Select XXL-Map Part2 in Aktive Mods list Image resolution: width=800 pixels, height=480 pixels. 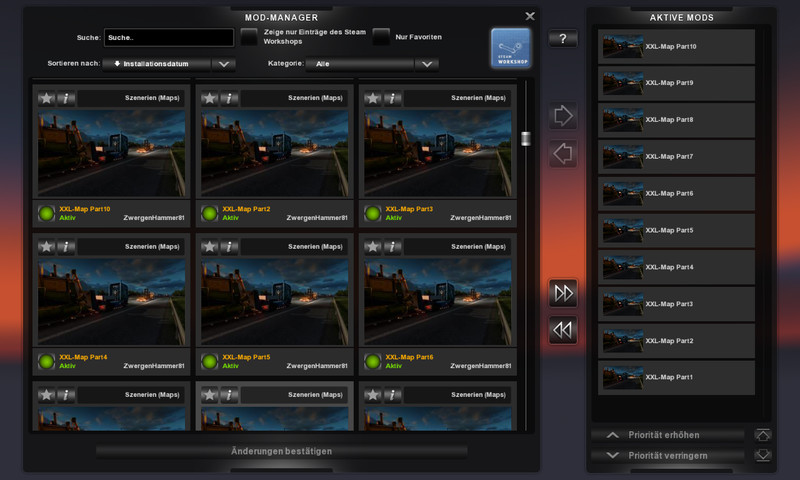[677, 340]
